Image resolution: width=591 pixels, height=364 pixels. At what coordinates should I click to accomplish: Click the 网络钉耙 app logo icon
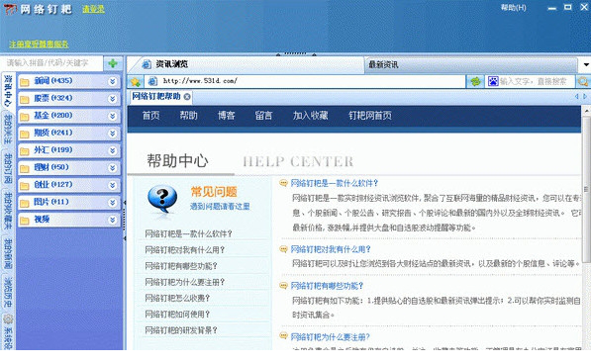point(10,9)
